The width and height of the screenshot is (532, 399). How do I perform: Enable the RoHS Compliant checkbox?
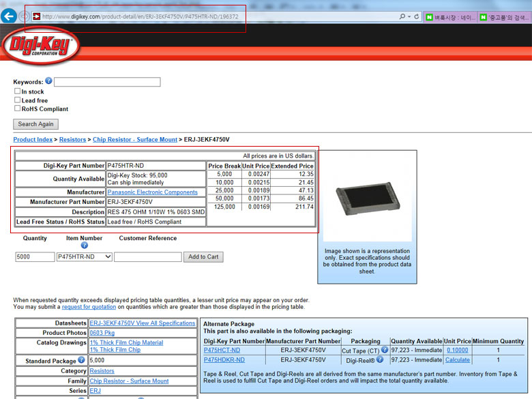(17, 108)
